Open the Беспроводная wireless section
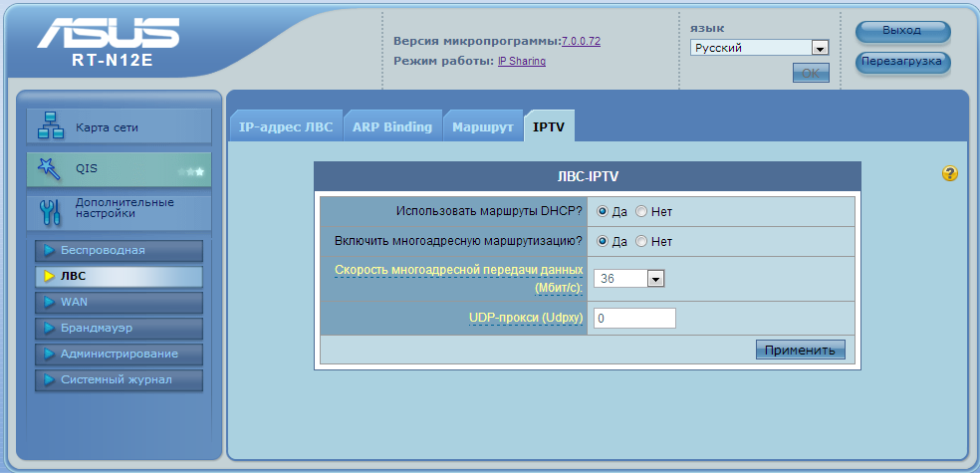 coord(120,250)
